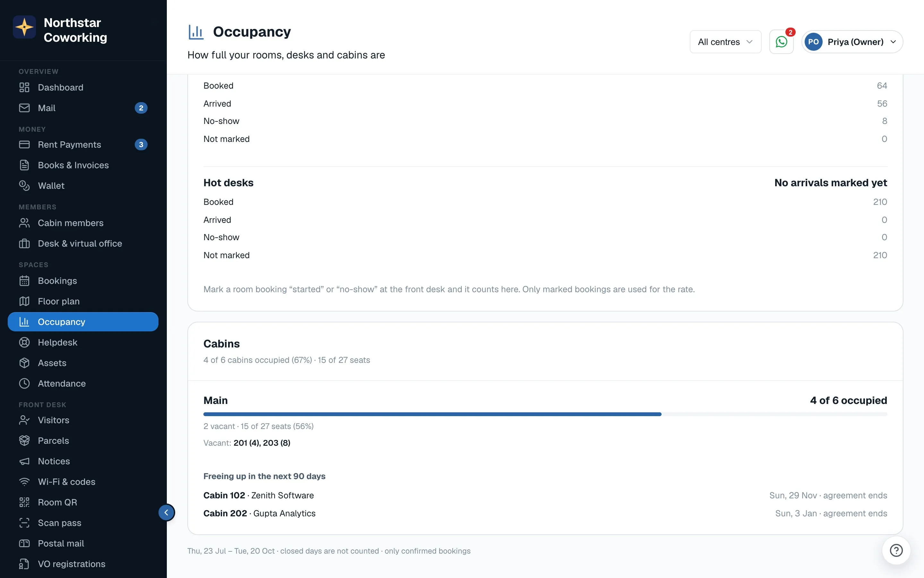Open the WhatsApp messages icon
The height and width of the screenshot is (578, 924).
coord(781,42)
